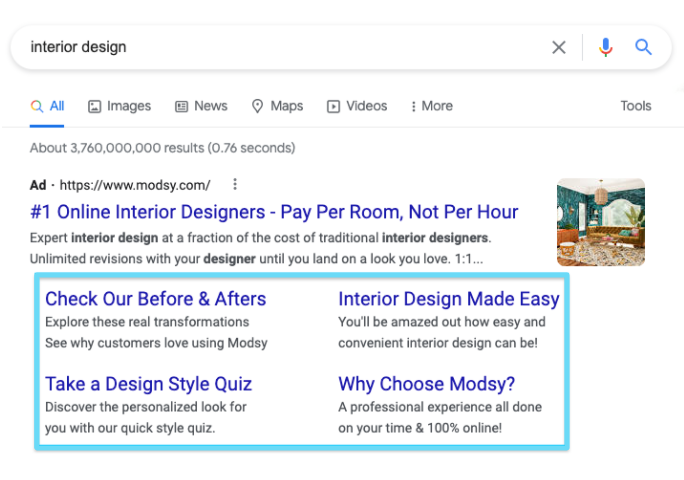The image size is (684, 480).
Task: Click 'Explore these real transformations' description
Action: click(x=147, y=322)
